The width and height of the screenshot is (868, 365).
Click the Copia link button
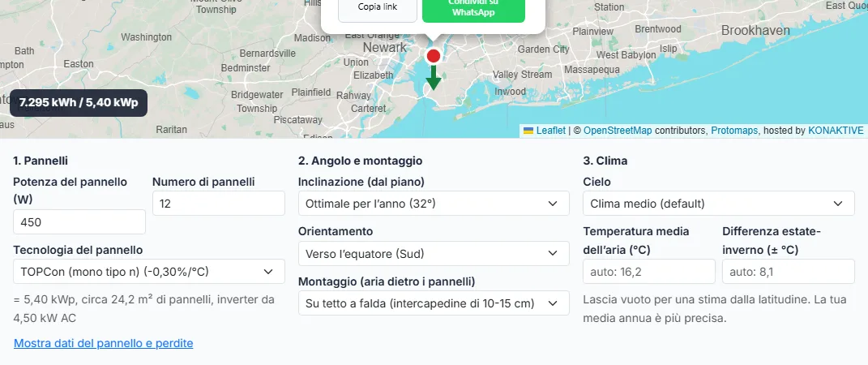378,7
